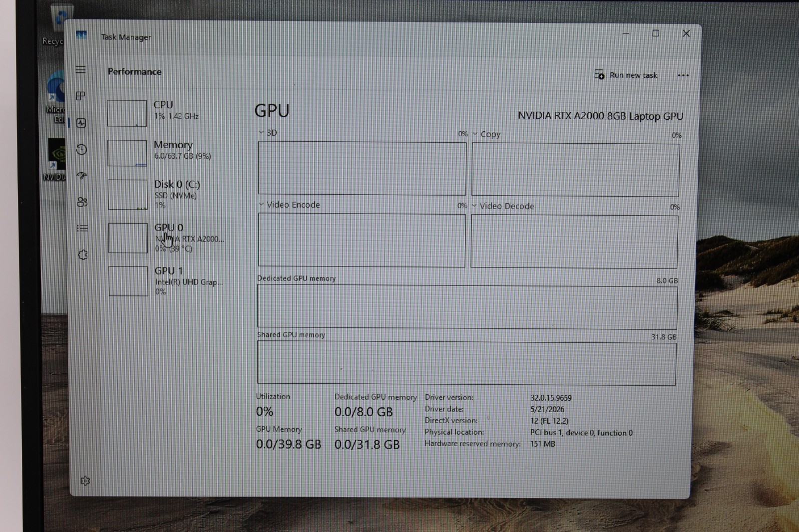The width and height of the screenshot is (799, 532).
Task: Click driver version value 32.0.15.9659
Action: [551, 398]
